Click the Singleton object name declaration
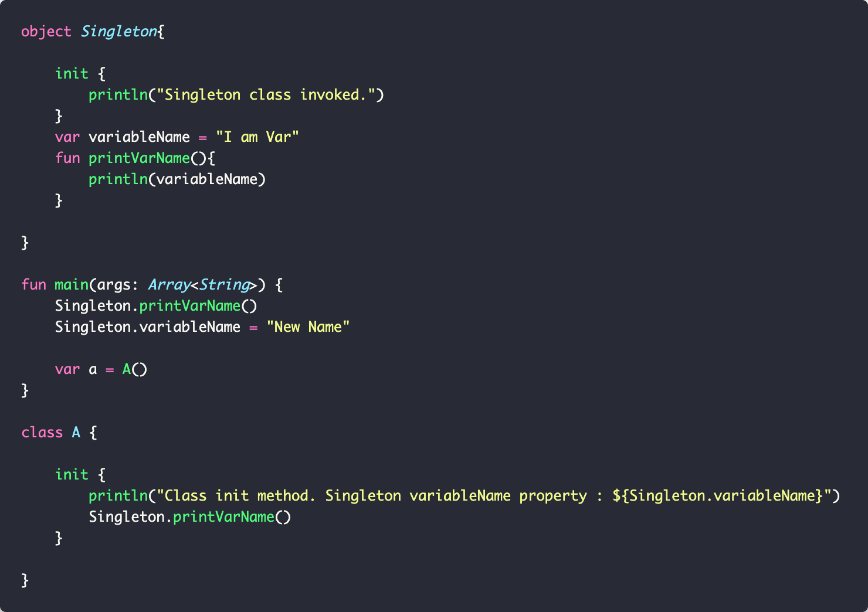The height and width of the screenshot is (612, 868). point(119,32)
